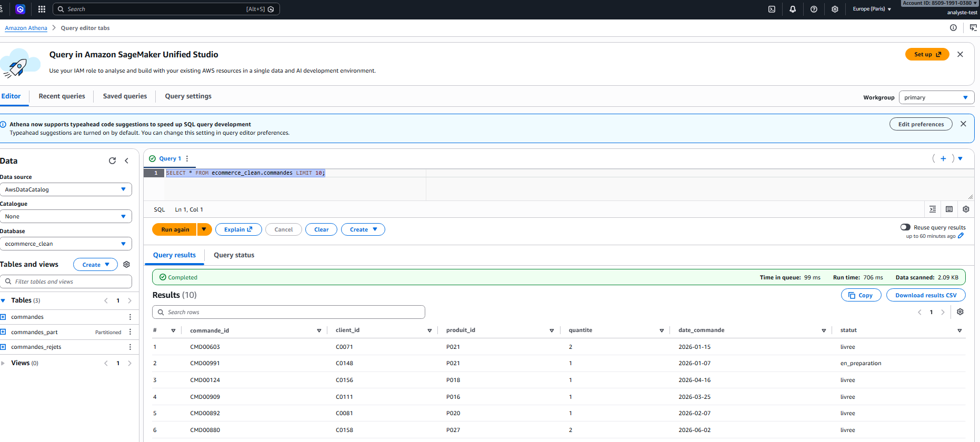Image resolution: width=980 pixels, height=442 pixels.
Task: Focus the AWS console search box
Action: coord(166,9)
